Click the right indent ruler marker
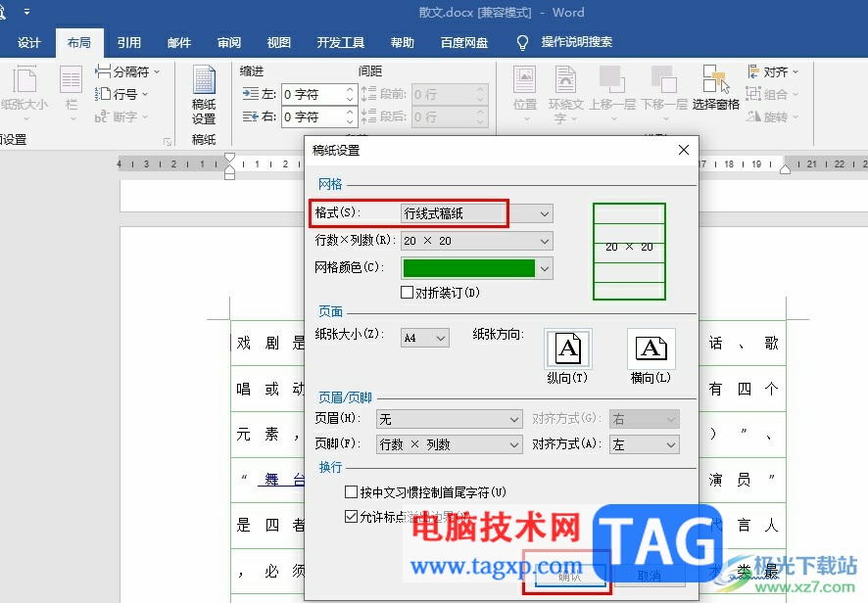Image resolution: width=868 pixels, height=603 pixels. tap(785, 169)
